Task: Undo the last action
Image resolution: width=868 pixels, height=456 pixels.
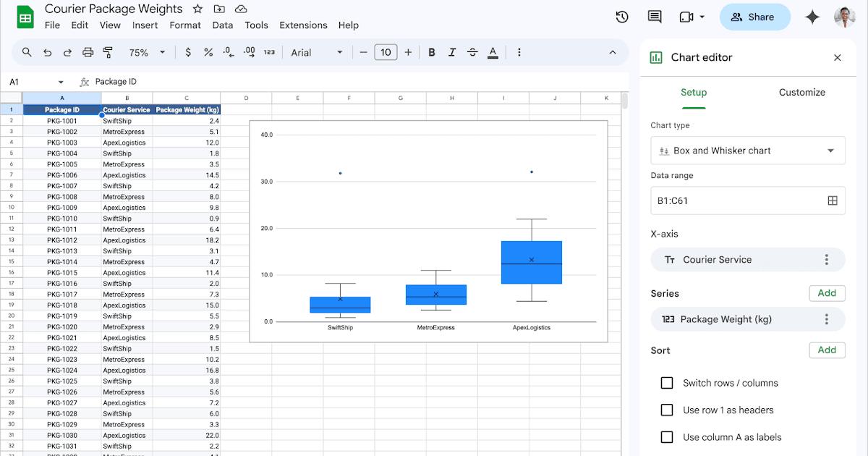Action: tap(48, 52)
